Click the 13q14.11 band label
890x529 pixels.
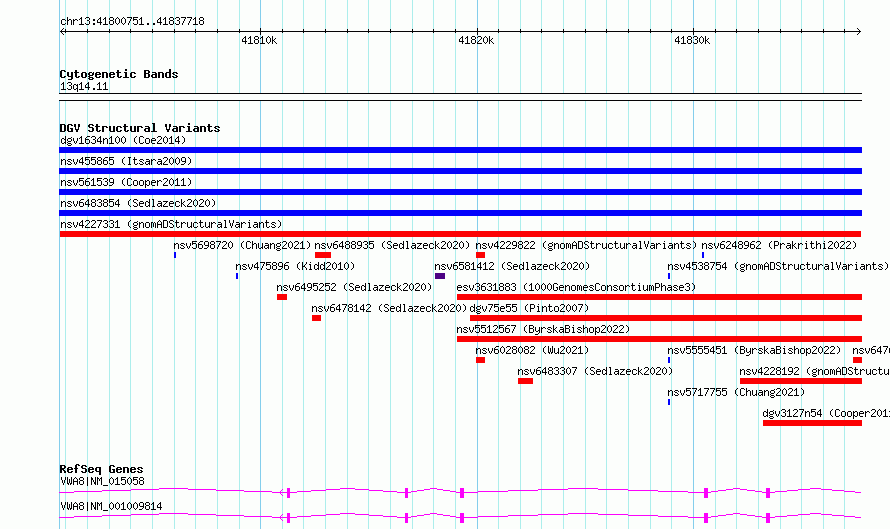pyautogui.click(x=84, y=86)
